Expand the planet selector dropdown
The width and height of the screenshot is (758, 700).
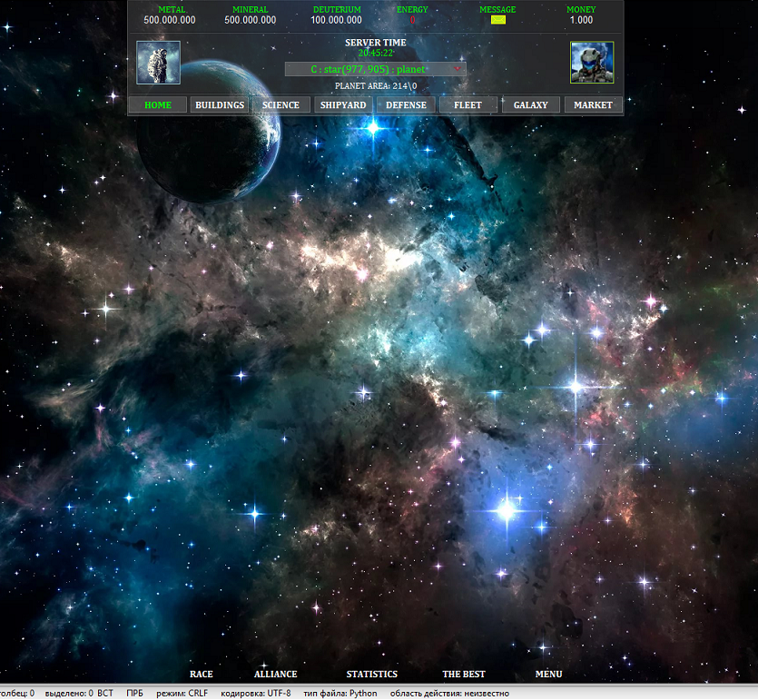click(x=375, y=69)
